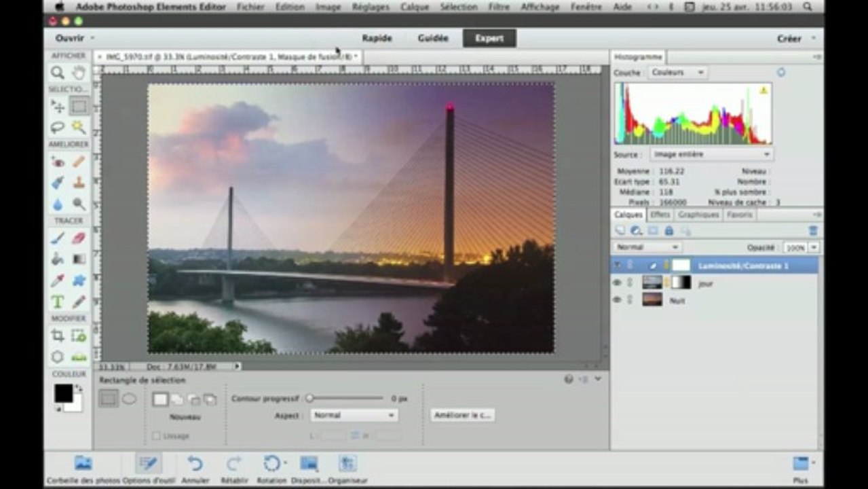Delete layer with trash icon
Screen dimensions: 868x489
pyautogui.click(x=813, y=231)
